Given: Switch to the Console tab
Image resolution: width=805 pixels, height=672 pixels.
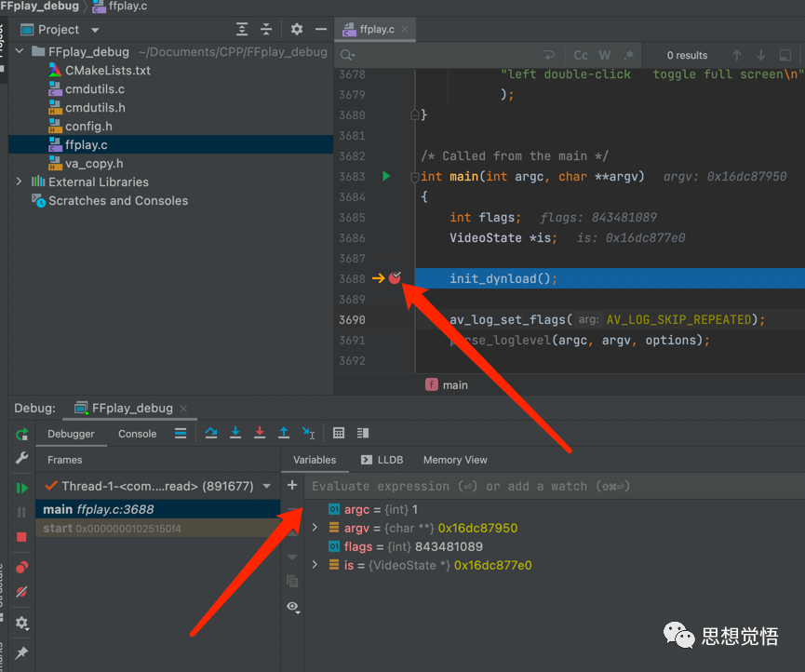Looking at the screenshot, I should click(x=137, y=434).
